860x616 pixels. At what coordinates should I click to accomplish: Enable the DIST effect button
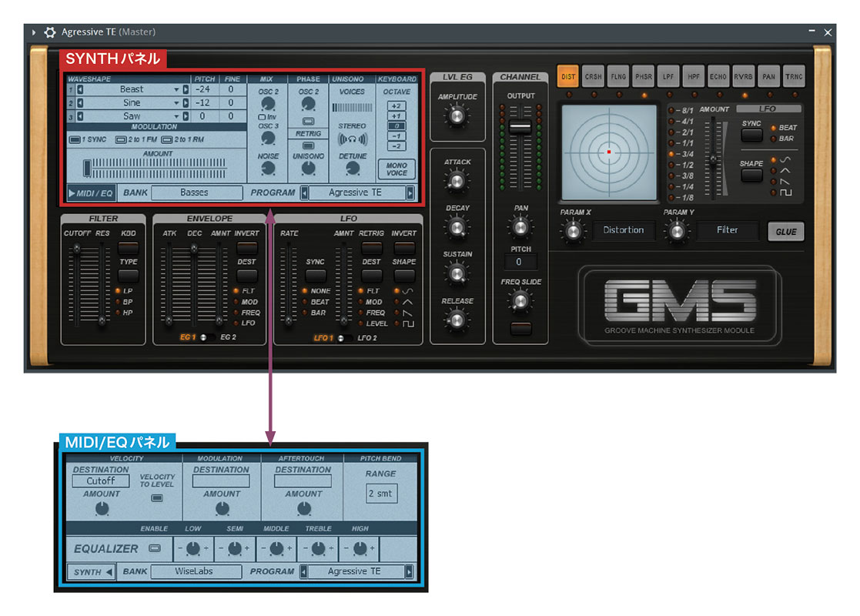point(568,77)
